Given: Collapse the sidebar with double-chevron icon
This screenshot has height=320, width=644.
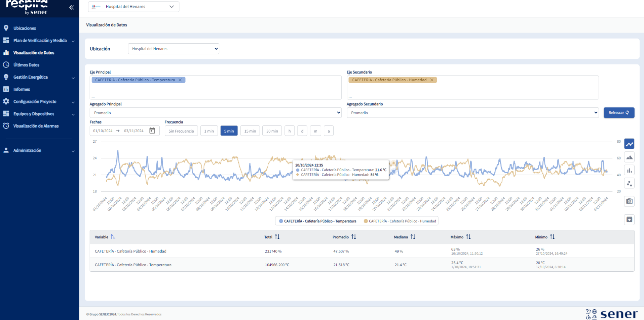Looking at the screenshot, I should tap(71, 7).
